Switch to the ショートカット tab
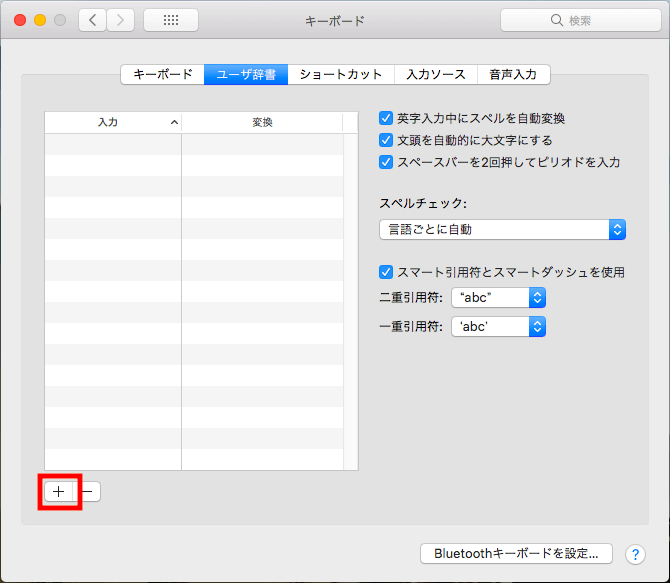This screenshot has width=670, height=583. pyautogui.click(x=340, y=74)
